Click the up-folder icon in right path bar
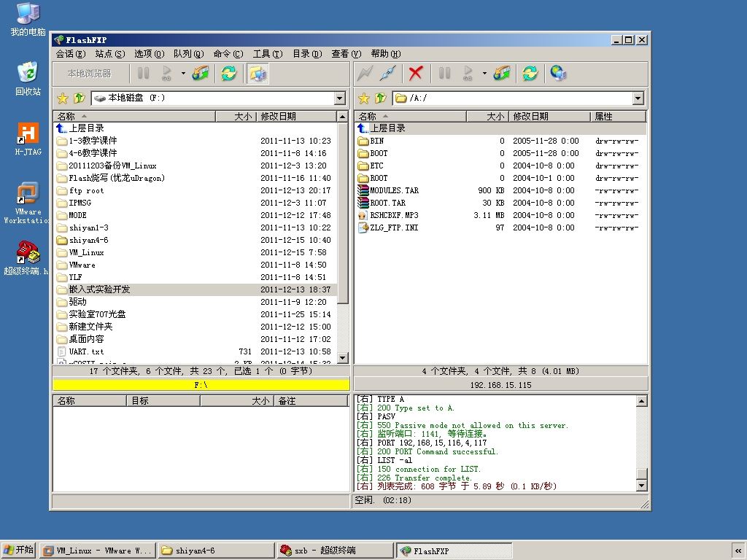The image size is (747, 560). (x=380, y=98)
